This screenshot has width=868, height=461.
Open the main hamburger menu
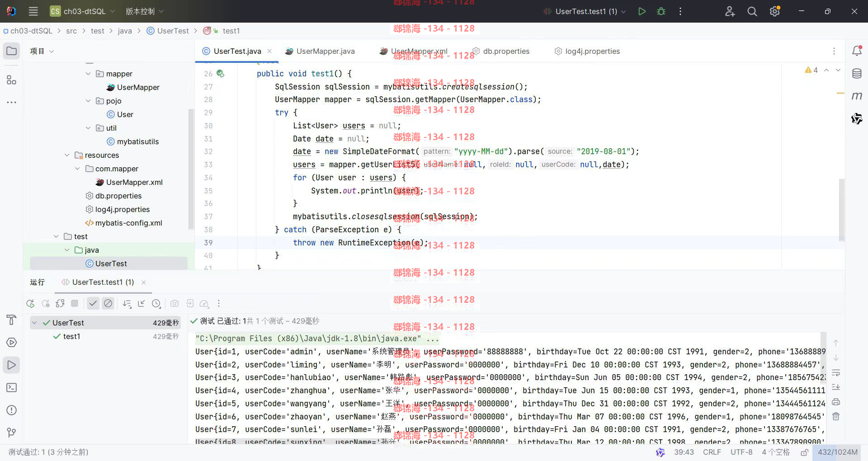click(x=33, y=11)
